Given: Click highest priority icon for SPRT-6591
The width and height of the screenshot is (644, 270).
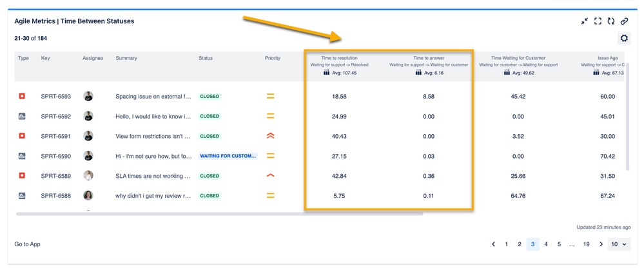Looking at the screenshot, I should point(270,136).
